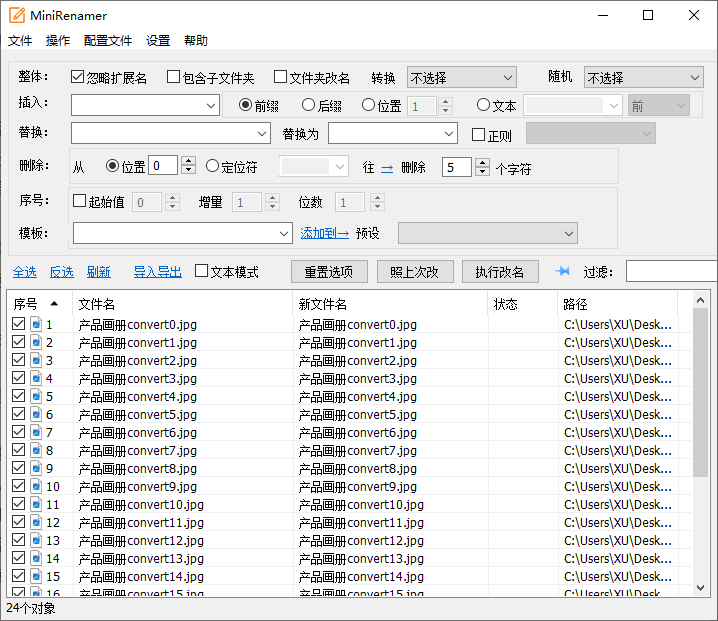Click the scroll-down arrow of the file list
The width and height of the screenshot is (718, 621).
(700, 588)
